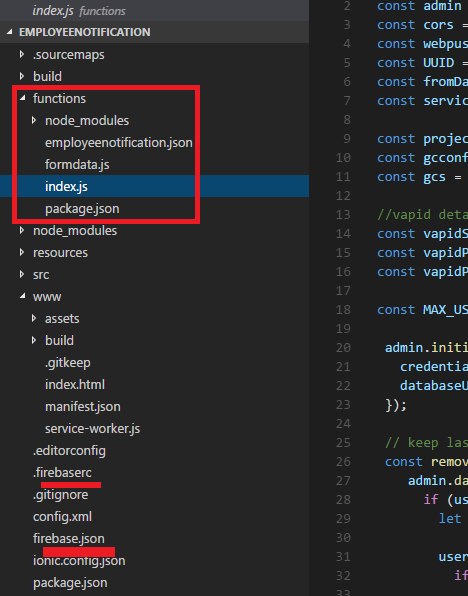Image resolution: width=468 pixels, height=596 pixels.
Task: Open index.html file
Action: (75, 385)
